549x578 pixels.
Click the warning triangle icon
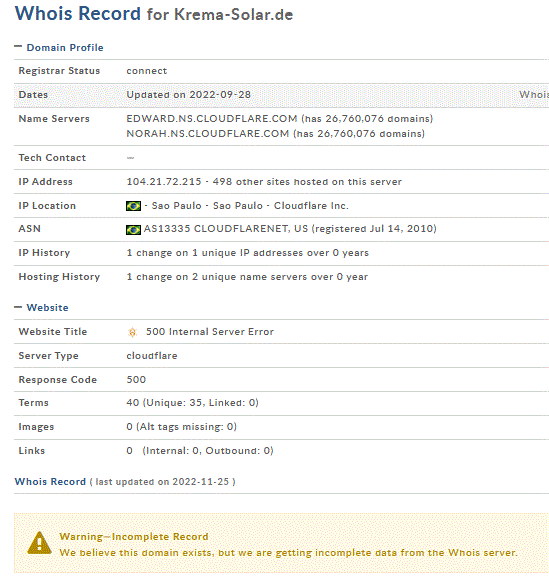point(39,543)
